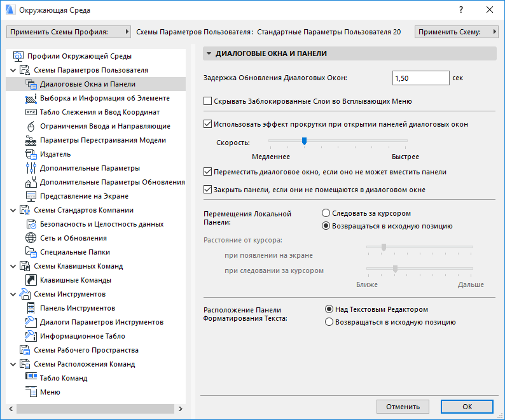Collapse Схемы Стандартов Компании tree node

(13, 210)
